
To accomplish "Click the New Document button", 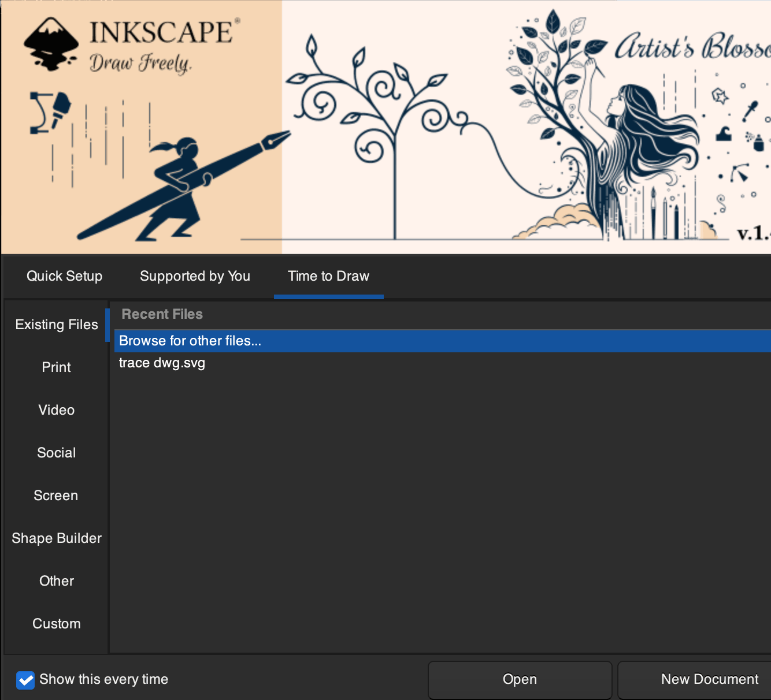I will [695, 679].
